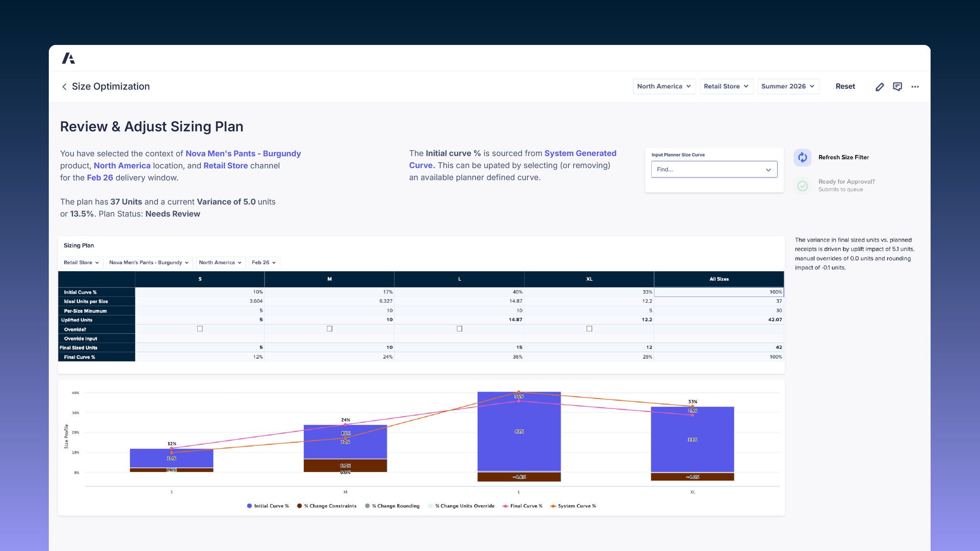The width and height of the screenshot is (980, 551).
Task: Open the Retail Store header dropdown
Action: pos(726,87)
